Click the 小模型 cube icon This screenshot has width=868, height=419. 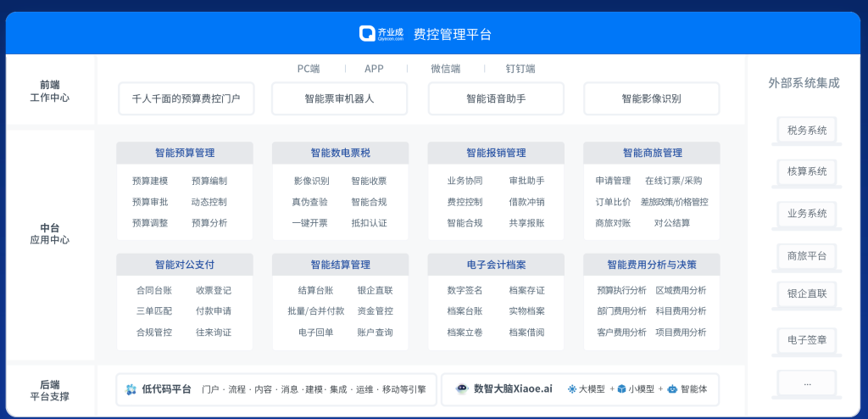coord(620,389)
